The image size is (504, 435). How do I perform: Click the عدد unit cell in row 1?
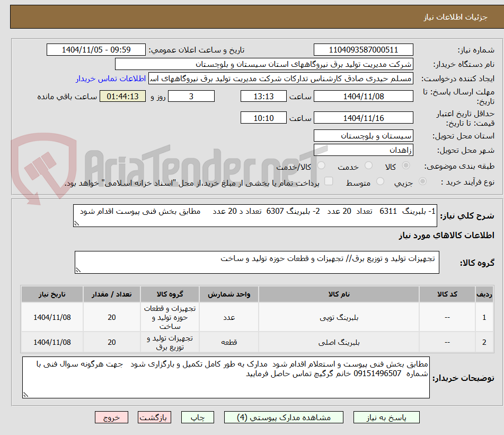[229, 317]
